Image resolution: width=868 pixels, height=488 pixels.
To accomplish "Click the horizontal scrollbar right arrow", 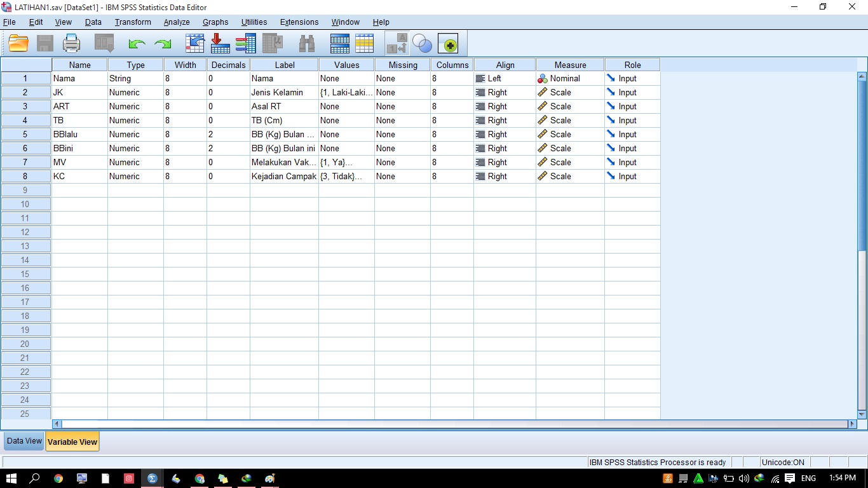I will [852, 424].
